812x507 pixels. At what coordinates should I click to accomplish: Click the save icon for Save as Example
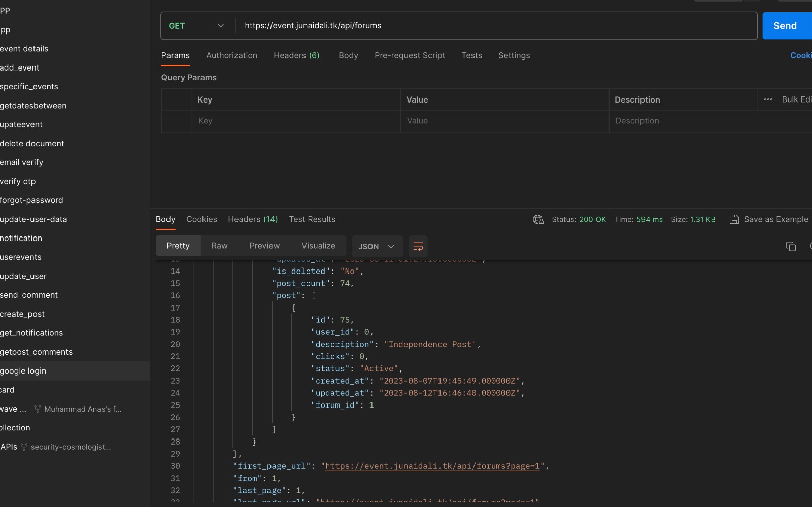734,219
